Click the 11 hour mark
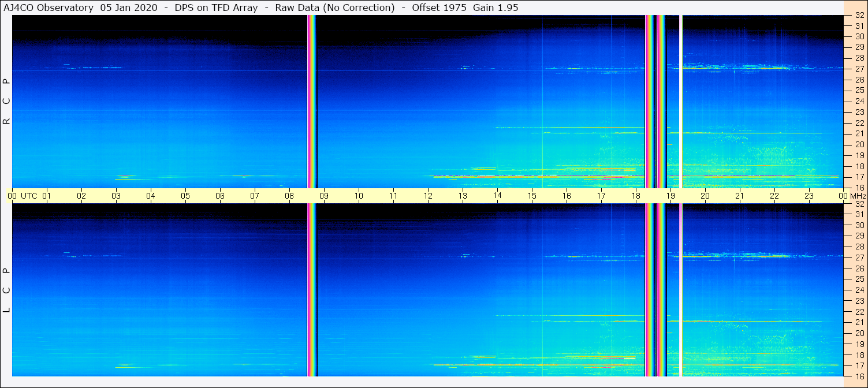868x388 pixels. point(393,196)
